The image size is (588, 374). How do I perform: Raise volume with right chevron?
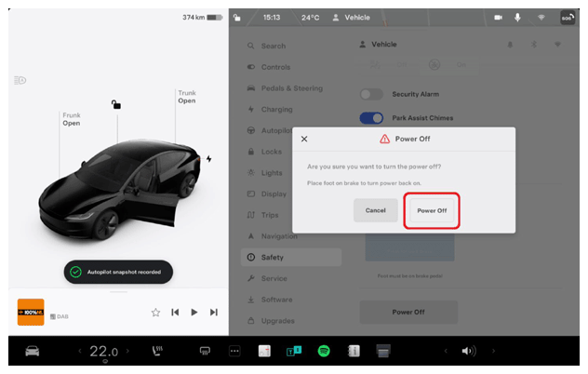pos(493,351)
